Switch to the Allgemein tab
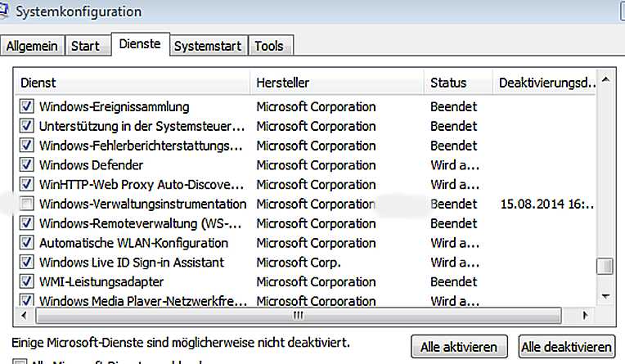 click(32, 46)
